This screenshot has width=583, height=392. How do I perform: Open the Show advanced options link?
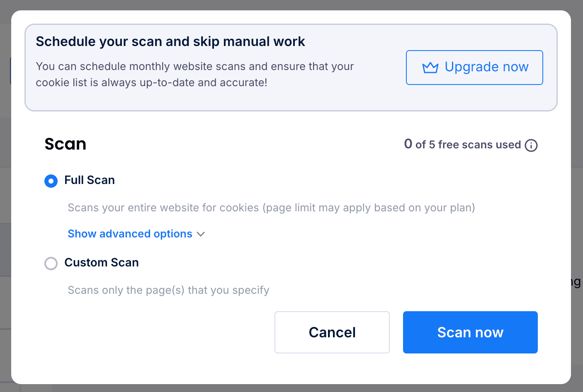pos(130,234)
